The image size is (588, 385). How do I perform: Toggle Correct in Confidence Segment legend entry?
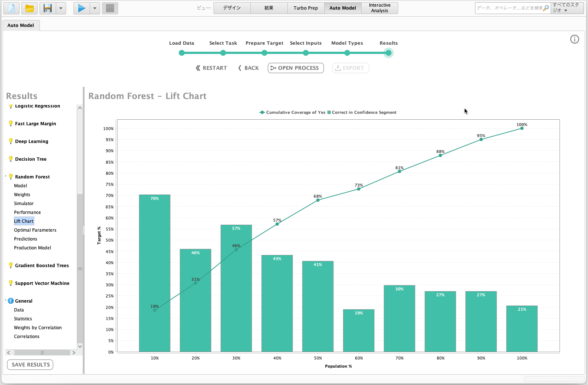pos(362,112)
